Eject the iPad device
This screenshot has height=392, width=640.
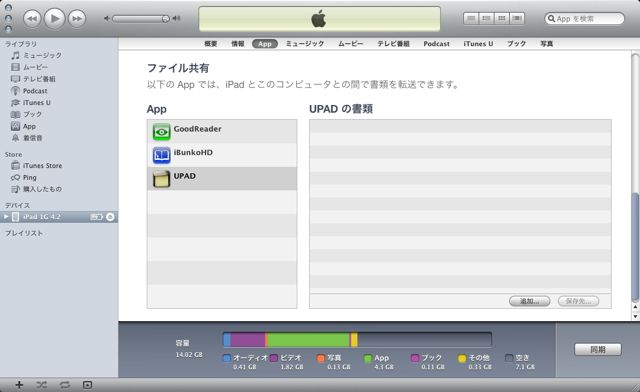point(110,217)
